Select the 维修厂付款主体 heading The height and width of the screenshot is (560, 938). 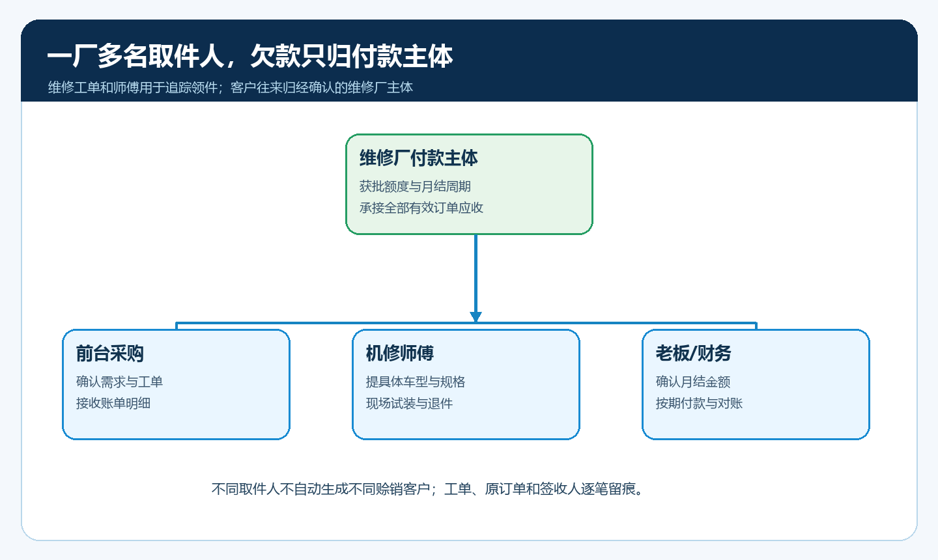pyautogui.click(x=419, y=158)
